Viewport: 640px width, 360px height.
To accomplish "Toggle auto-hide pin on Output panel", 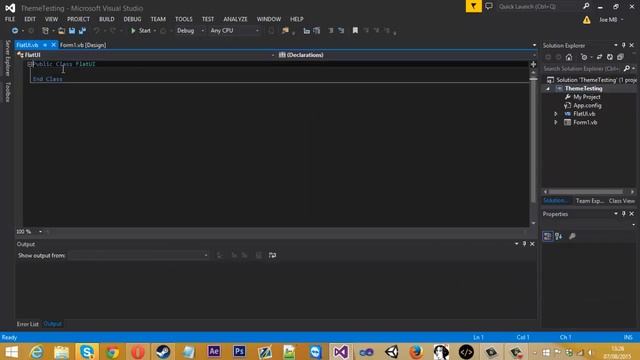I will coord(524,244).
